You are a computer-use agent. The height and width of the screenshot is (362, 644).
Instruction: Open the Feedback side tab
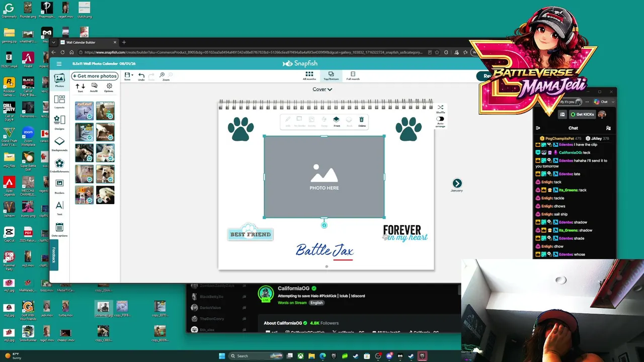pyautogui.click(x=54, y=255)
